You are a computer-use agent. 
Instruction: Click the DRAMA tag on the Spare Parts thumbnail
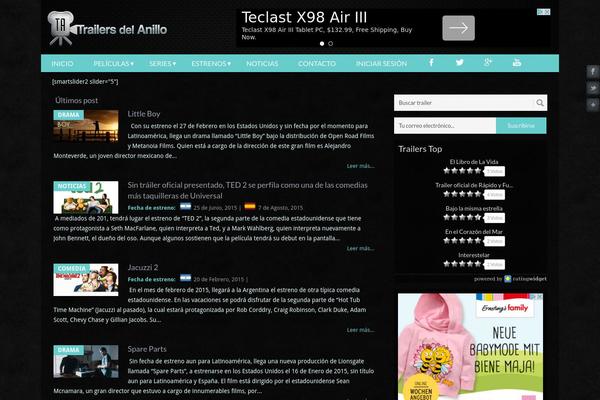[68, 350]
